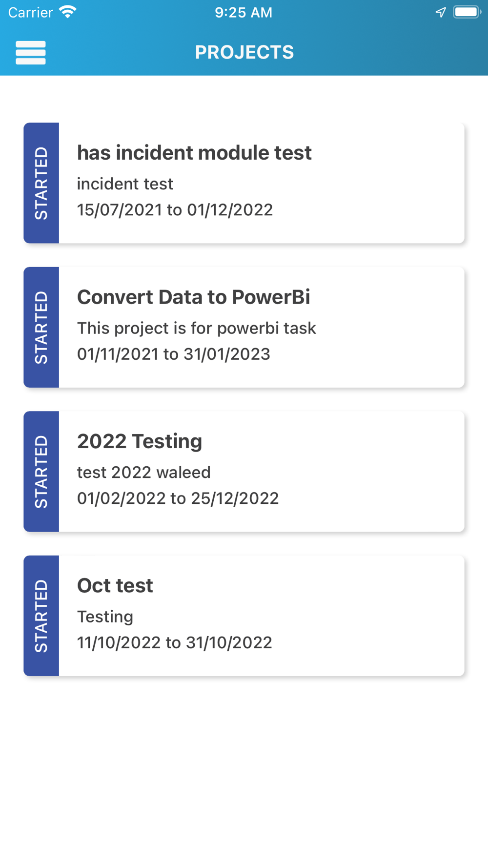
Task: Tap the battery indicator icon
Action: (x=467, y=12)
